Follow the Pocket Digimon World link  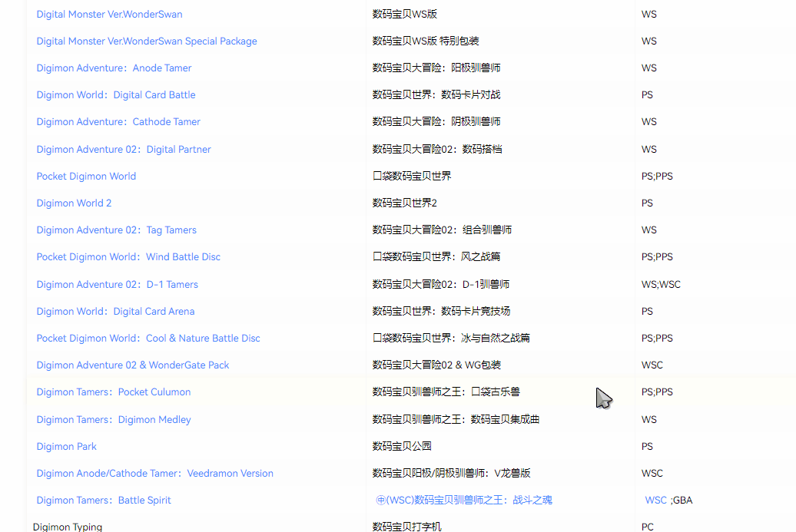click(86, 176)
